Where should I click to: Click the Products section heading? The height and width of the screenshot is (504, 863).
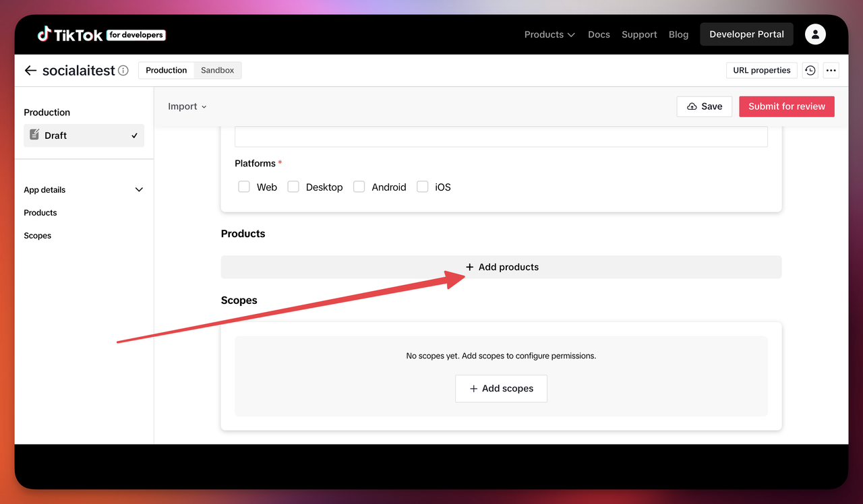click(243, 234)
